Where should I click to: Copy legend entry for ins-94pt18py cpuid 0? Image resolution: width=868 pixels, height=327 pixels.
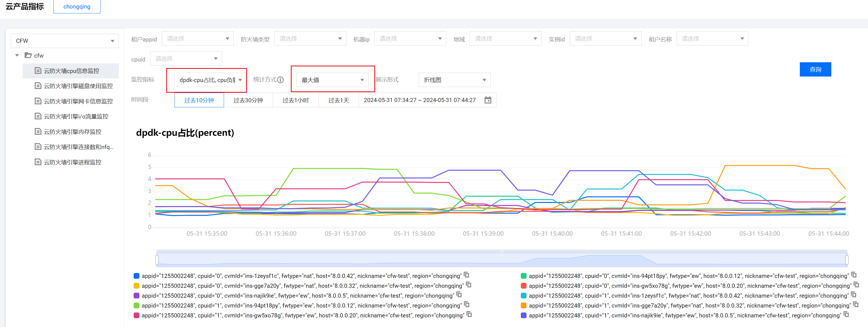pyautogui.click(x=853, y=275)
